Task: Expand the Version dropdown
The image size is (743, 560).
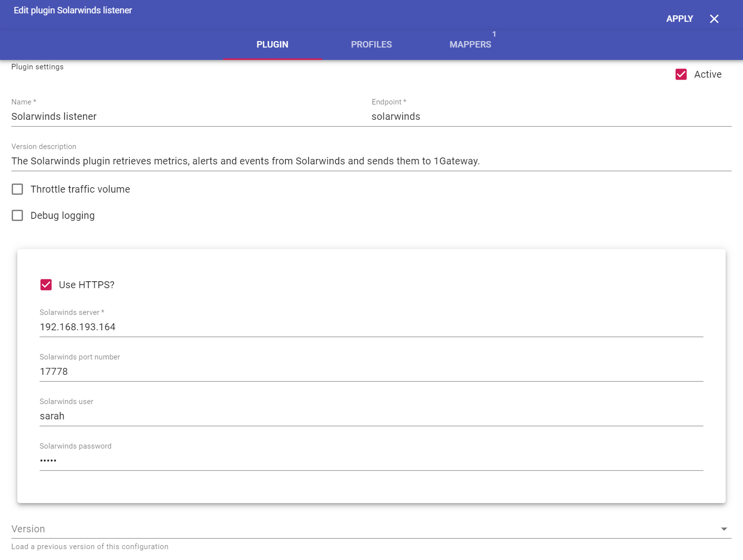Action: [371, 529]
